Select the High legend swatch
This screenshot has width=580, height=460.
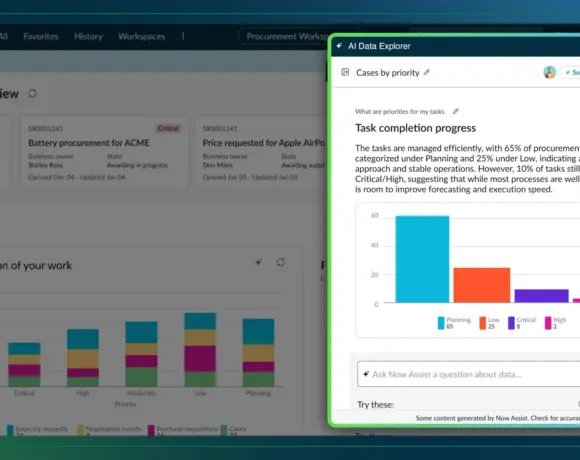point(548,323)
